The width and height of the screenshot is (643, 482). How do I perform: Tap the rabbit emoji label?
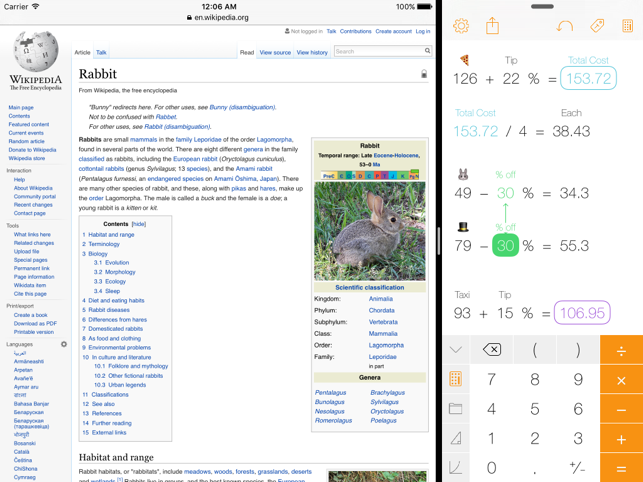pos(463,174)
